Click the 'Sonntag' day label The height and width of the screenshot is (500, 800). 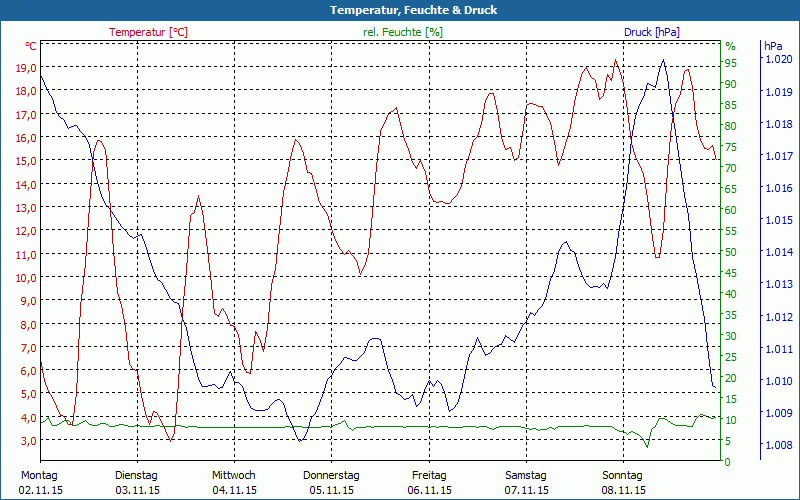pyautogui.click(x=622, y=475)
